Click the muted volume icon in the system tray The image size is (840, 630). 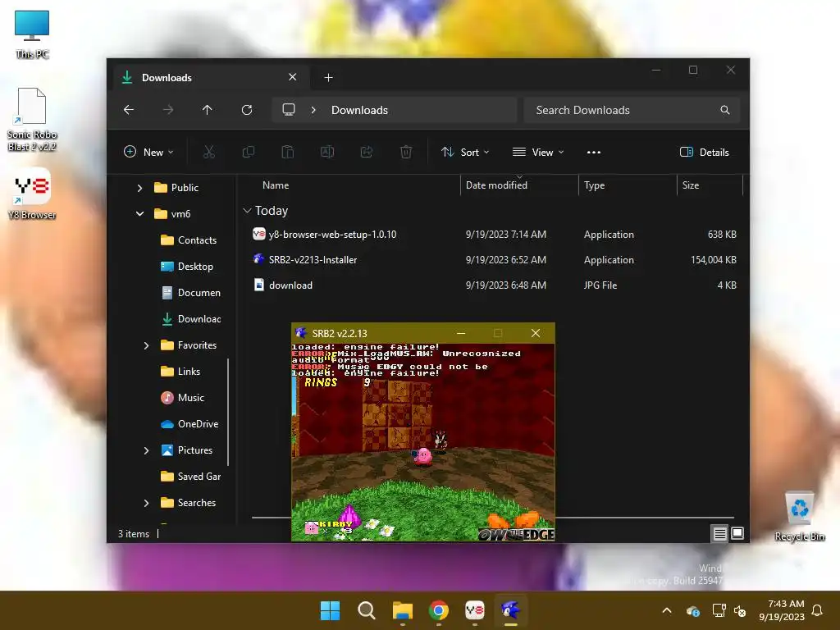tap(740, 610)
